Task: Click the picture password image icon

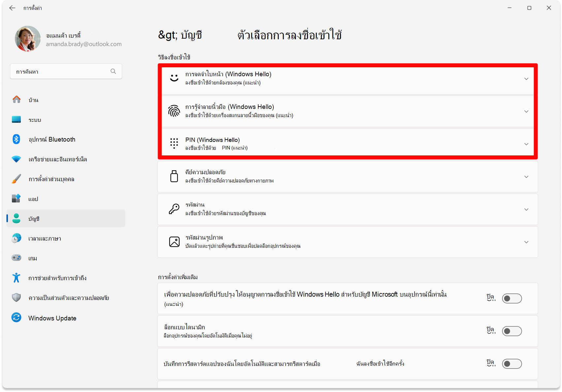Action: [x=174, y=242]
